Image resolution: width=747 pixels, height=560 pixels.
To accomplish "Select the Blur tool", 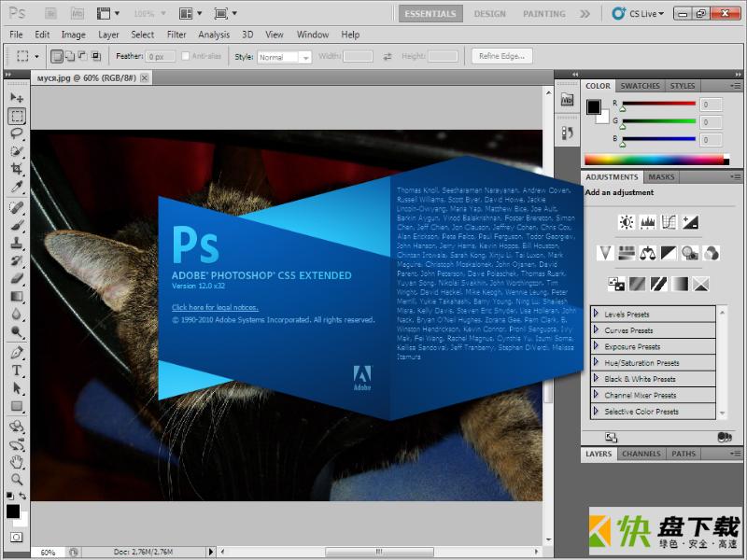I will 17,314.
